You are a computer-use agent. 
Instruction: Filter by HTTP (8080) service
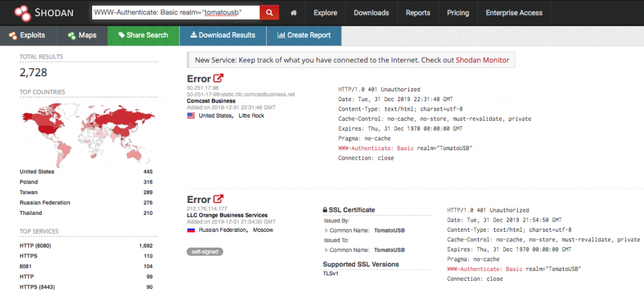[x=35, y=246]
